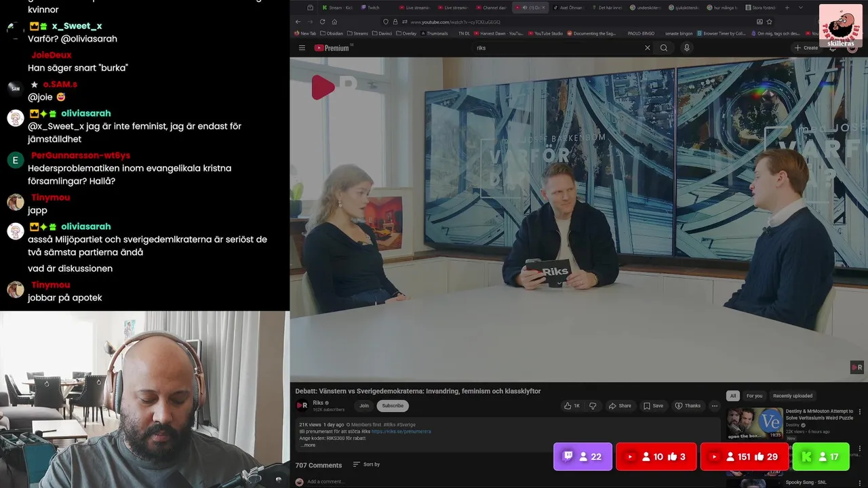Open the Davinci bookmark folder
Screen dimensions: 868x488
383,33
